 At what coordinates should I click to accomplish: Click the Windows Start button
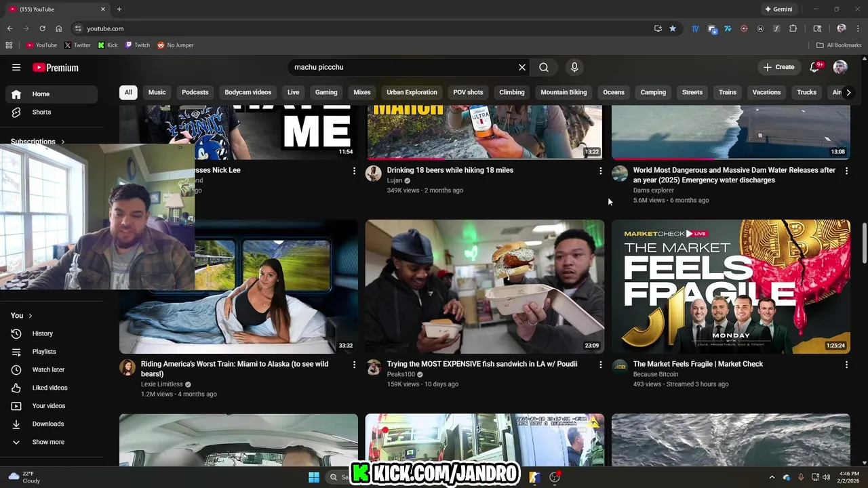click(x=314, y=477)
